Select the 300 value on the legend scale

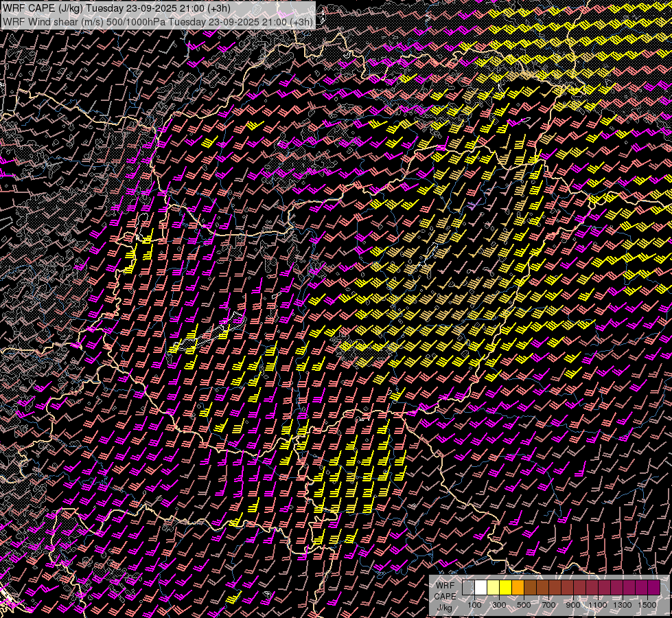[499, 605]
